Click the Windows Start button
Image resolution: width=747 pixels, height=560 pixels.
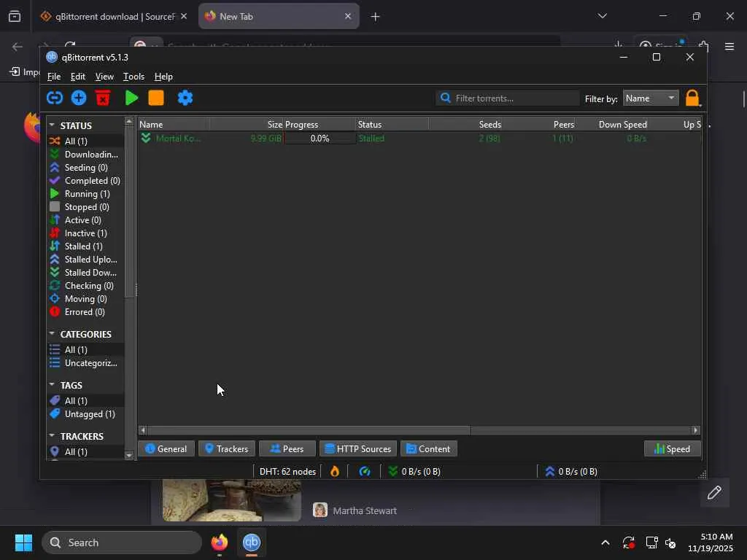tap(23, 542)
